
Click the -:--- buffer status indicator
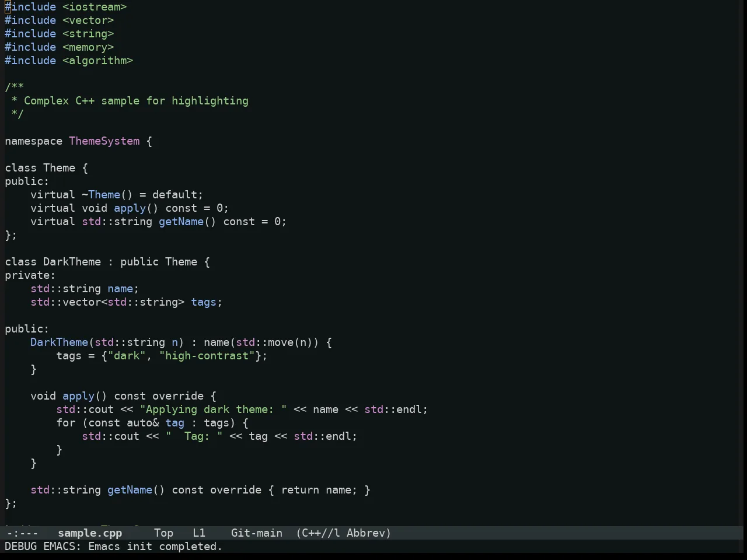[22, 533]
